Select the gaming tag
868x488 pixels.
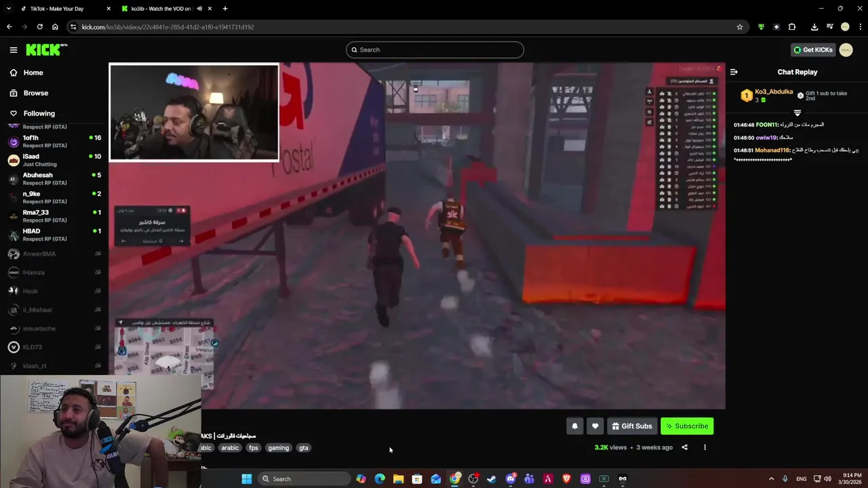[278, 448]
